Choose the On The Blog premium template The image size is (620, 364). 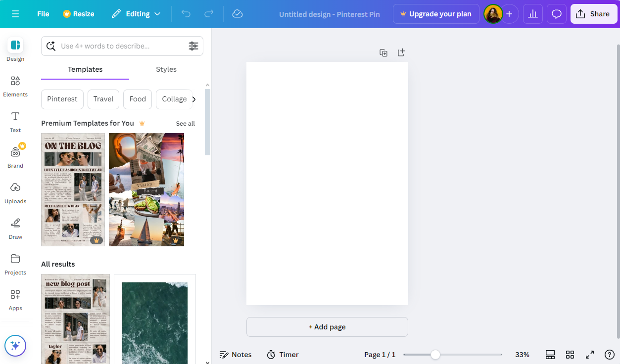pyautogui.click(x=73, y=189)
